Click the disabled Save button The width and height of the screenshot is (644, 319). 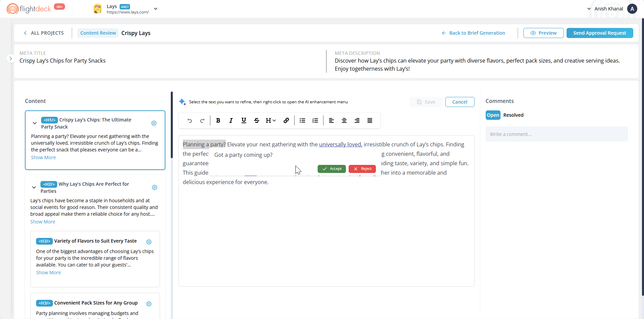pyautogui.click(x=426, y=102)
